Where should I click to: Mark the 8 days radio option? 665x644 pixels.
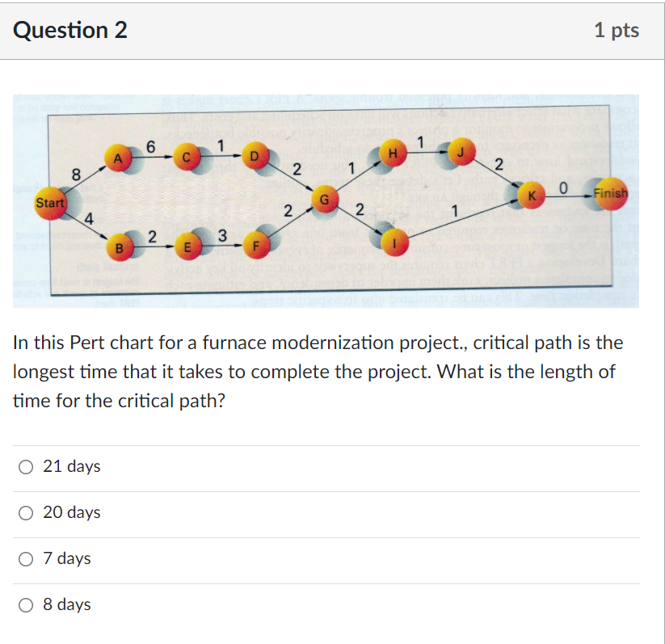(27, 604)
